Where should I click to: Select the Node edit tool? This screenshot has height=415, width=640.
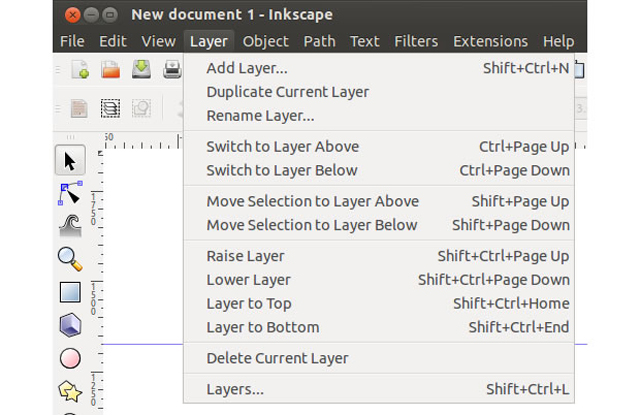click(x=69, y=194)
